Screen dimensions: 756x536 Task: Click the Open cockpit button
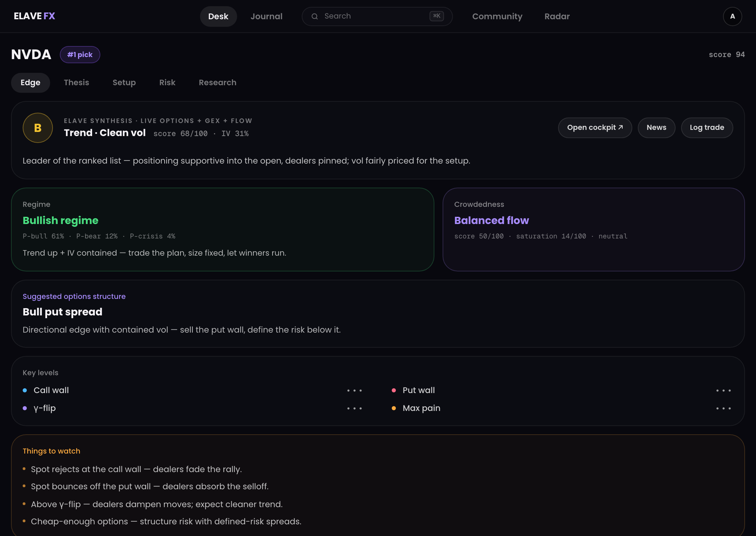tap(595, 127)
